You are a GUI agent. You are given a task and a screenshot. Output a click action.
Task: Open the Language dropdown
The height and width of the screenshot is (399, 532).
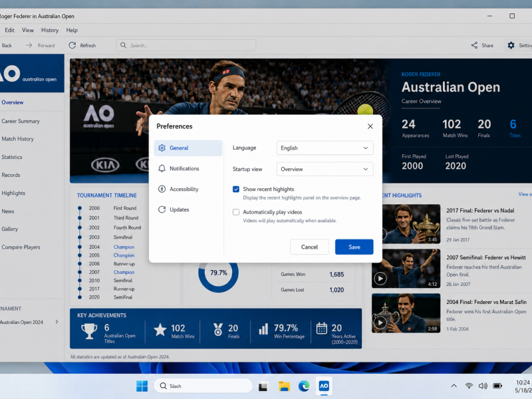point(325,148)
